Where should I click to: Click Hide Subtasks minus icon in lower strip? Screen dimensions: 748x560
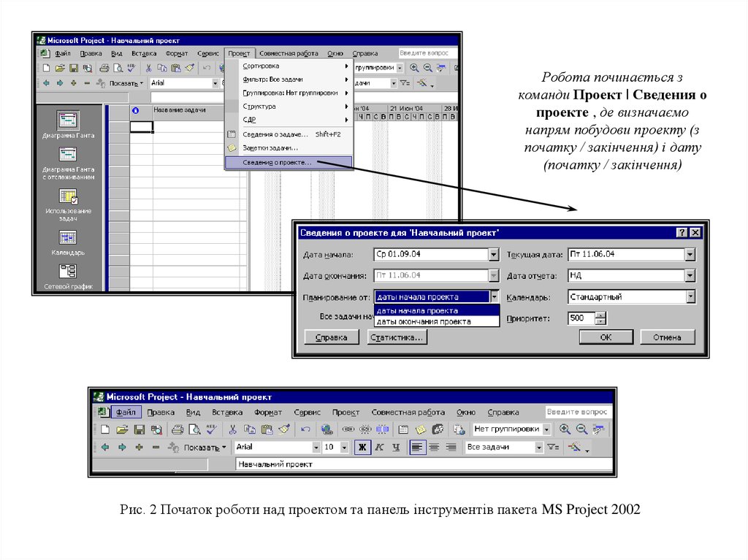(156, 447)
